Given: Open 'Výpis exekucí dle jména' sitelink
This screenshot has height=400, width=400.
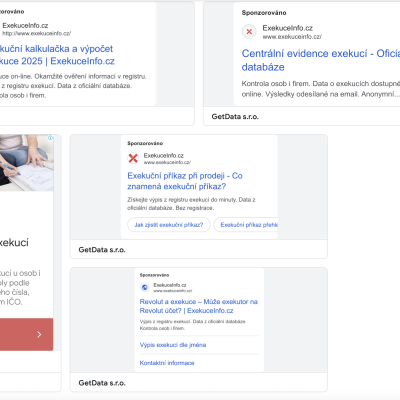Looking at the screenshot, I should (173, 345).
